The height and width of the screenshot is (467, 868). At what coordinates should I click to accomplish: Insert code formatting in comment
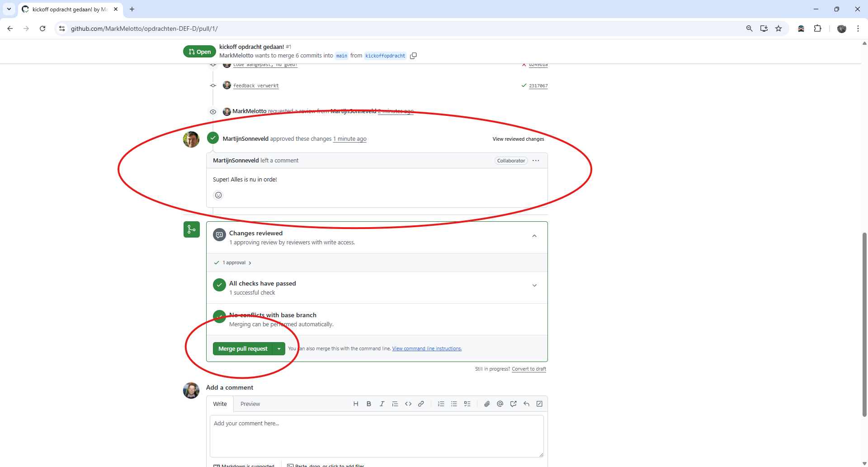click(x=408, y=404)
